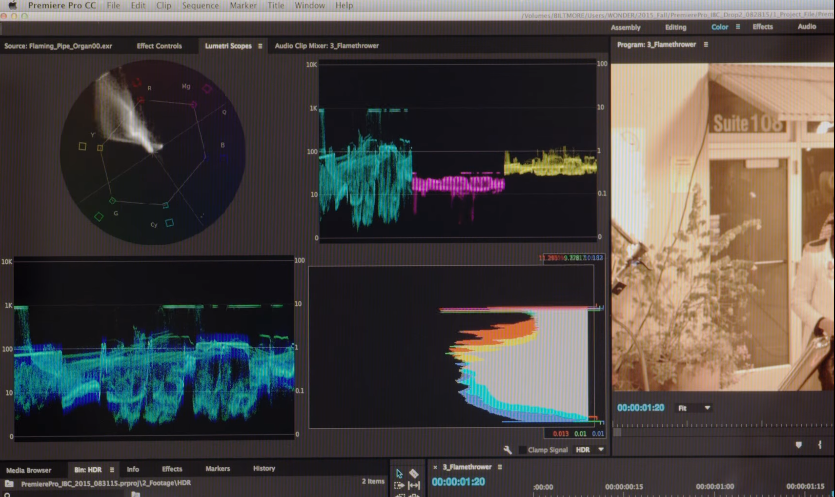Open the Effect Controls tab
The height and width of the screenshot is (497, 835).
159,46
